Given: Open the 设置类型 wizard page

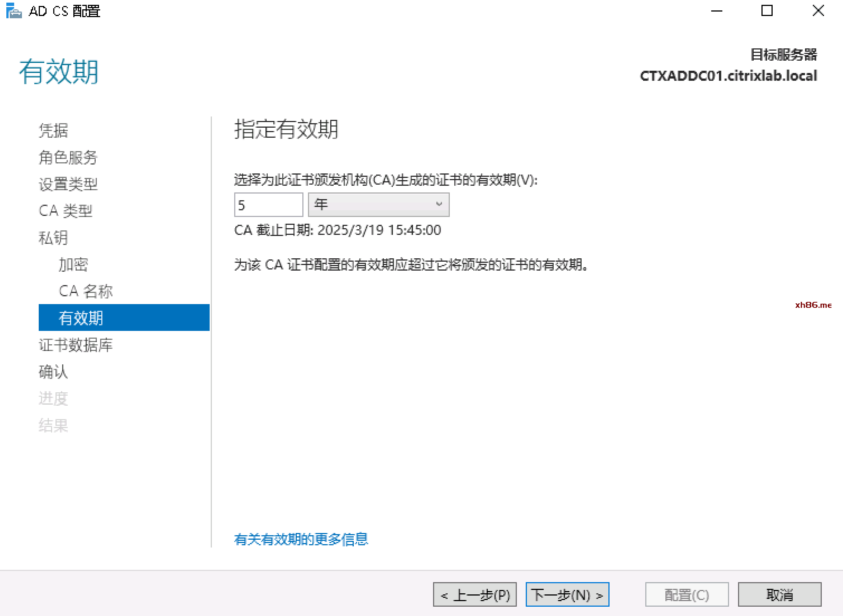Looking at the screenshot, I should 68,184.
